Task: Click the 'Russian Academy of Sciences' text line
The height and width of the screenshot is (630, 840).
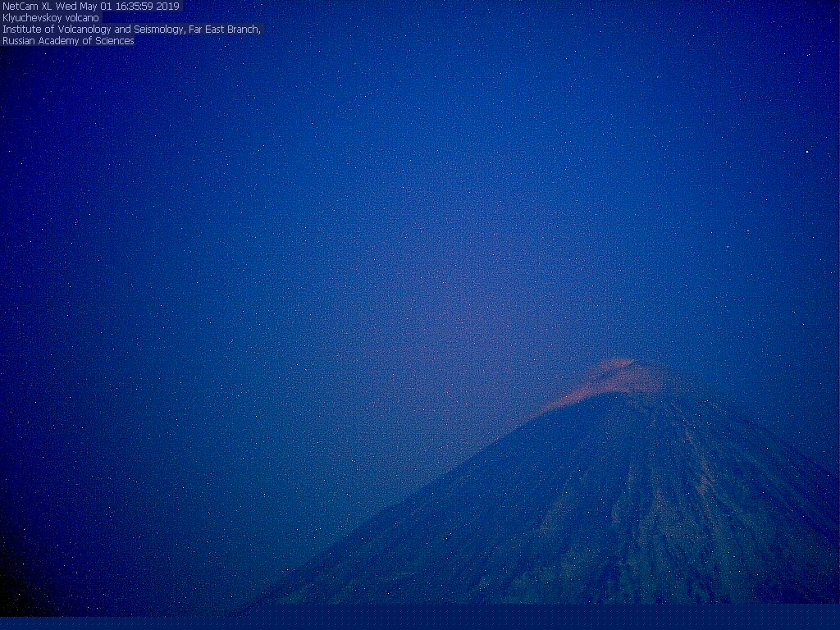Action: pyautogui.click(x=68, y=41)
